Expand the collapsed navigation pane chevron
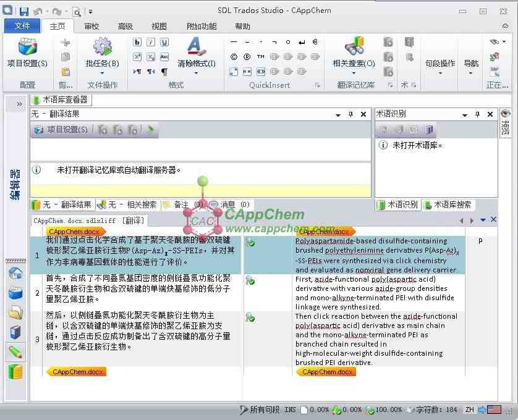 point(20,104)
